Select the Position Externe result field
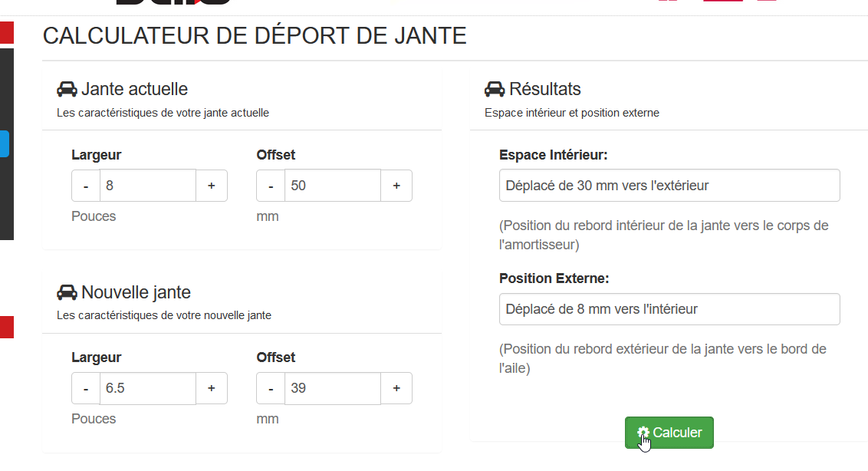 point(669,309)
